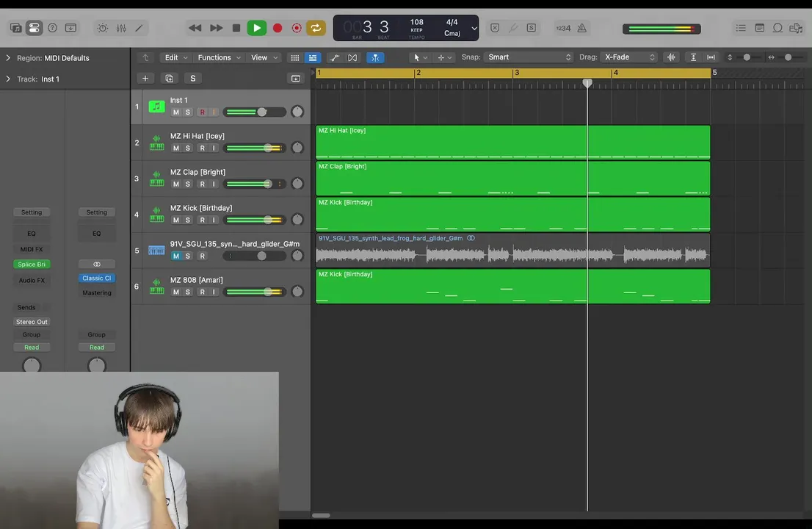Click the add new track plus button
The height and width of the screenshot is (529, 812).
(145, 78)
